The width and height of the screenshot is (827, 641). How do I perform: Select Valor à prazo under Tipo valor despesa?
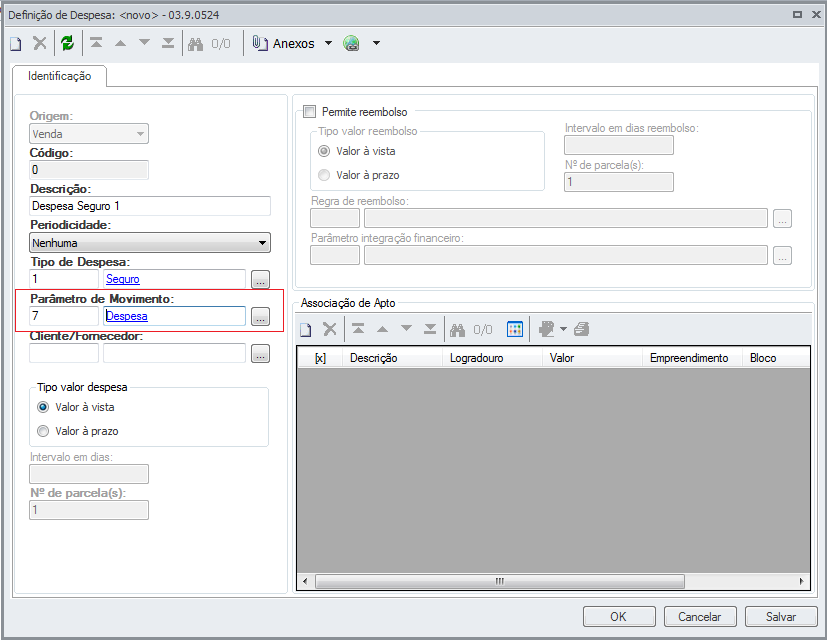click(x=43, y=431)
